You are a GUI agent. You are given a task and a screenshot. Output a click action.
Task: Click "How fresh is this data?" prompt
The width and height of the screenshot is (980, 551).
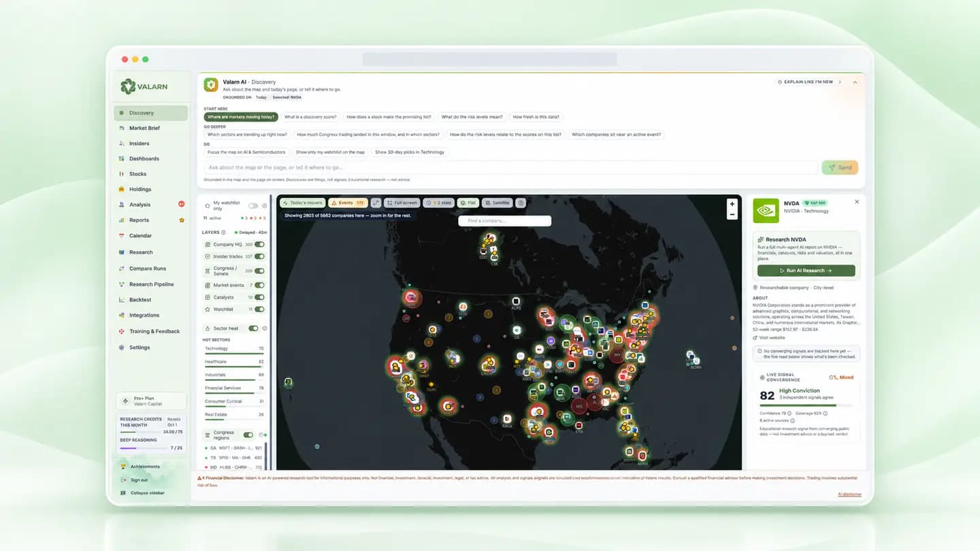[536, 117]
